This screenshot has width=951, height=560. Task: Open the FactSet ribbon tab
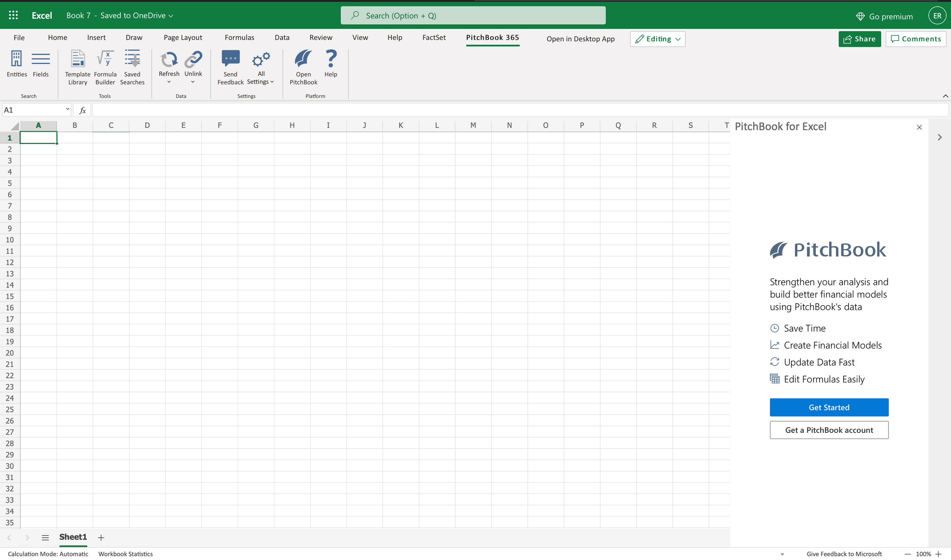434,37
